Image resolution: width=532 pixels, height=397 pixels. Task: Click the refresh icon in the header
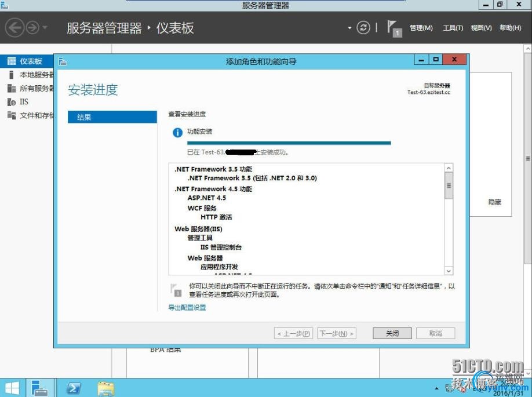click(363, 27)
